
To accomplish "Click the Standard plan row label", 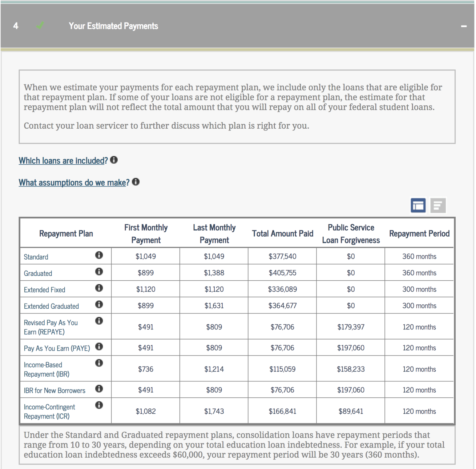I will click(36, 257).
